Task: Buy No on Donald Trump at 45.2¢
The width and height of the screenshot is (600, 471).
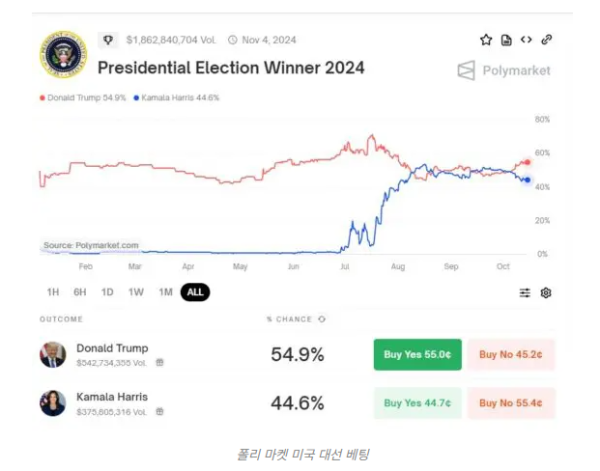Action: click(510, 355)
